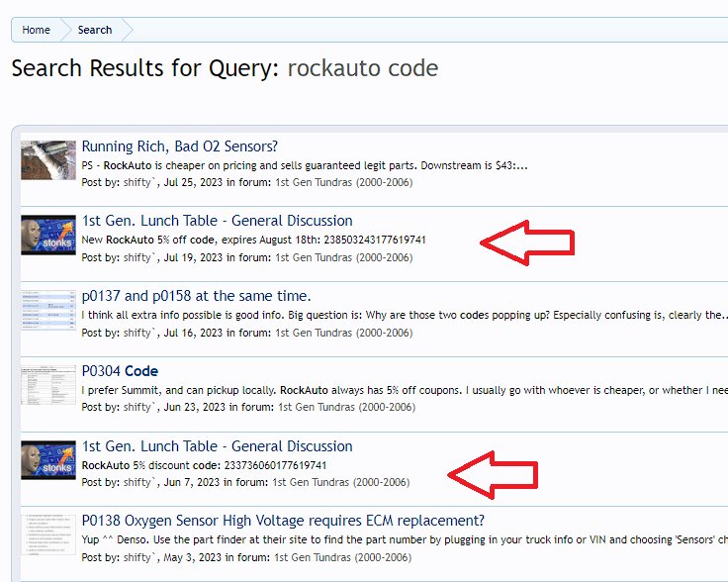The image size is (728, 582).
Task: Open 1st Gen Tundras forum from May 3 post
Action: click(342, 557)
